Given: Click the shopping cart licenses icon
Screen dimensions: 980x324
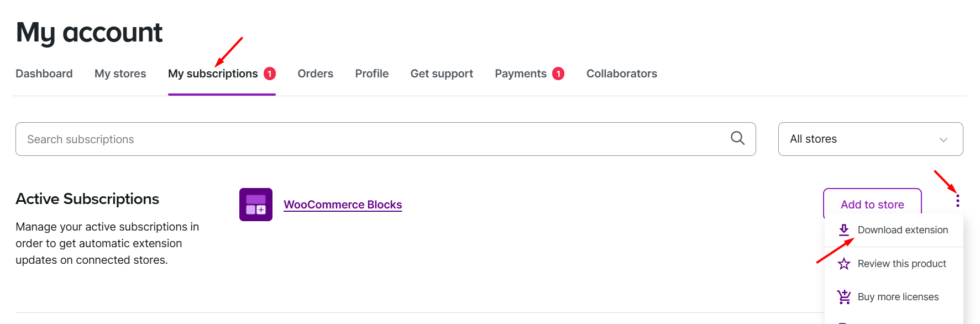Looking at the screenshot, I should tap(843, 297).
